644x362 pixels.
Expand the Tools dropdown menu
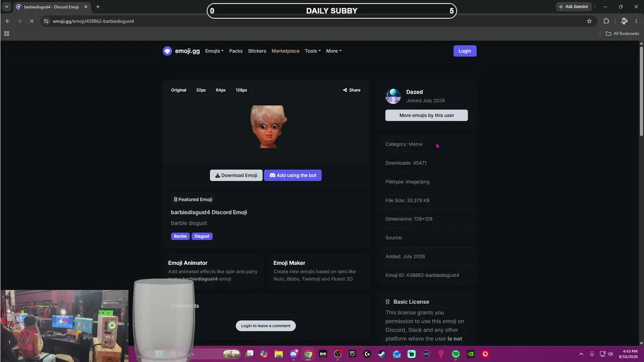(312, 51)
